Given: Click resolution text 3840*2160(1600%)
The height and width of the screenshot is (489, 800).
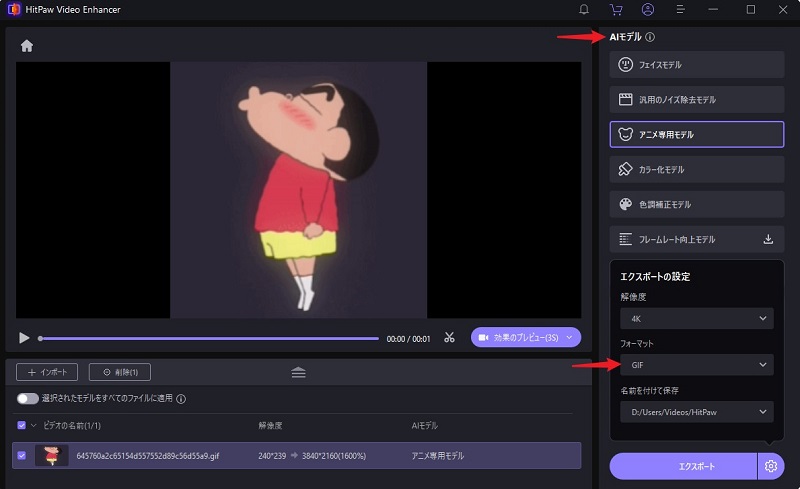Looking at the screenshot, I should coord(334,456).
